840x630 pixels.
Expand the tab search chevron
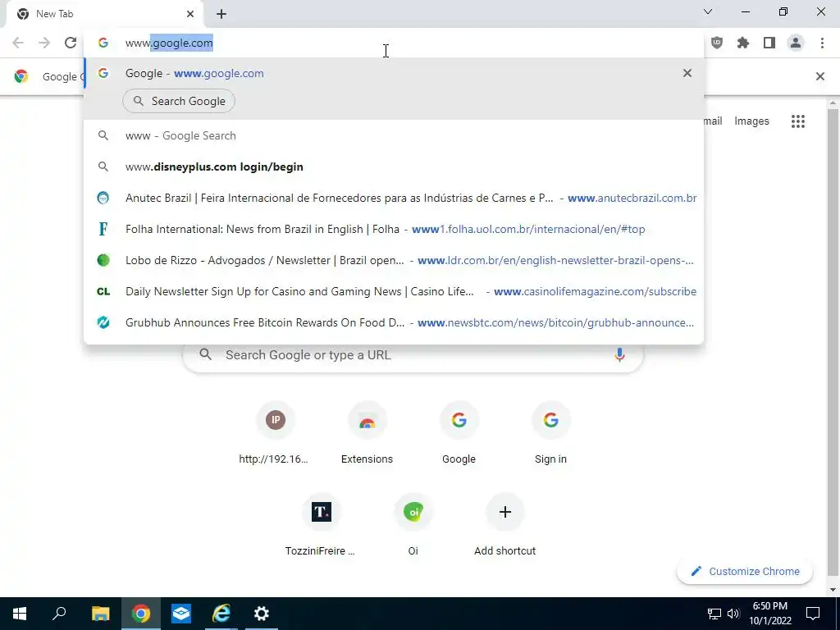tap(708, 11)
